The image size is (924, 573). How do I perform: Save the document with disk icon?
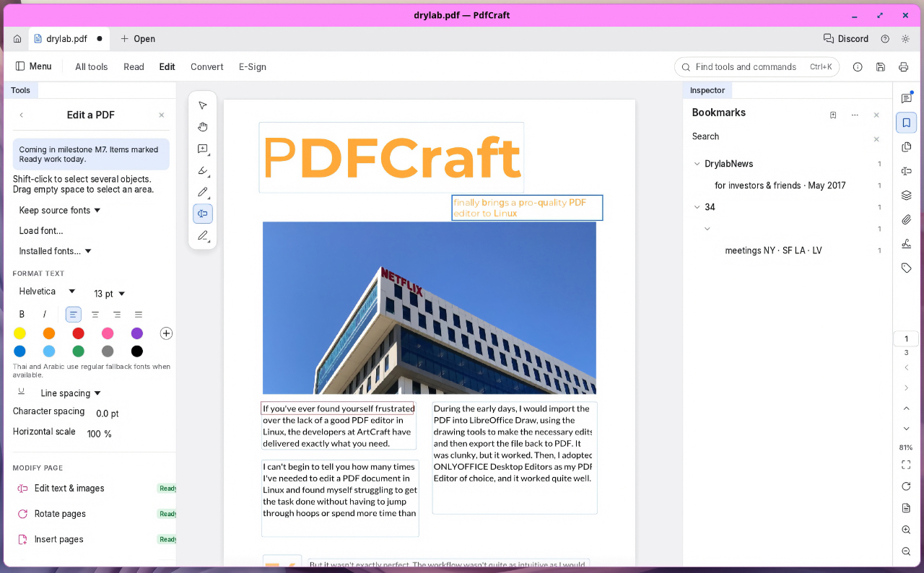[x=881, y=67]
